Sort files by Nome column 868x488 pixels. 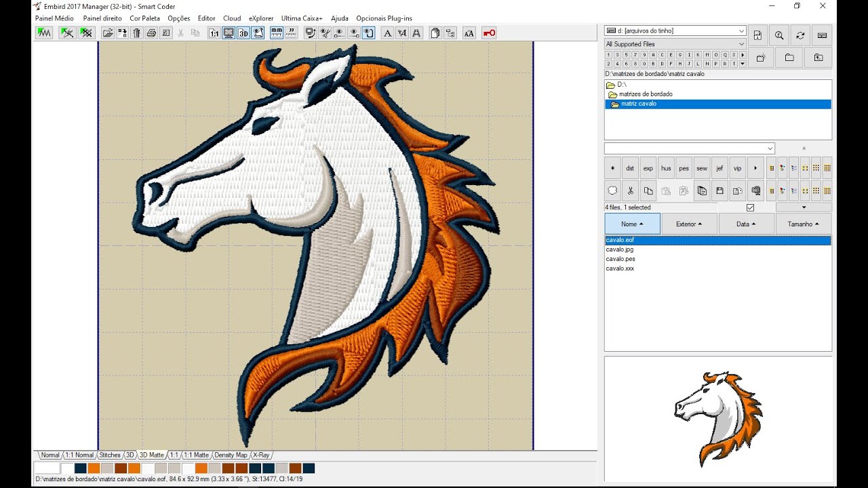pos(632,224)
